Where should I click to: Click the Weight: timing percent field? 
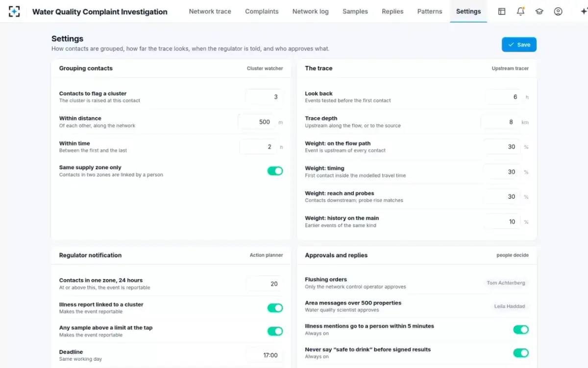coord(502,172)
